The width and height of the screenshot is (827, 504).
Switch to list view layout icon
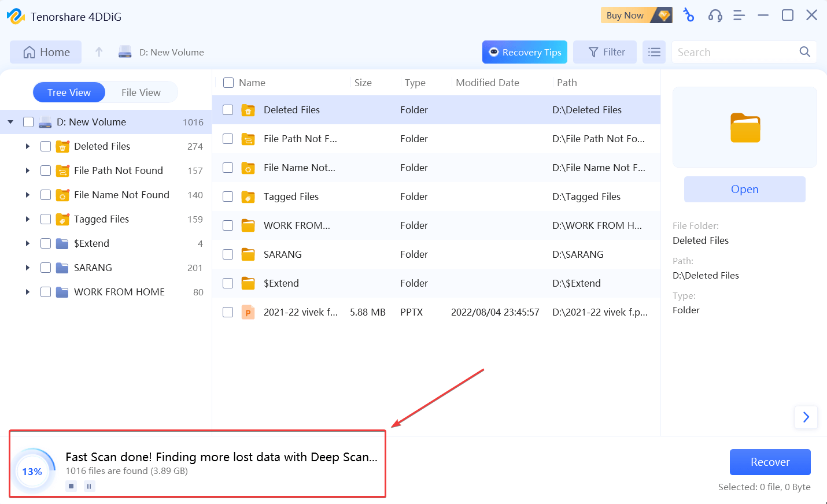click(x=654, y=52)
